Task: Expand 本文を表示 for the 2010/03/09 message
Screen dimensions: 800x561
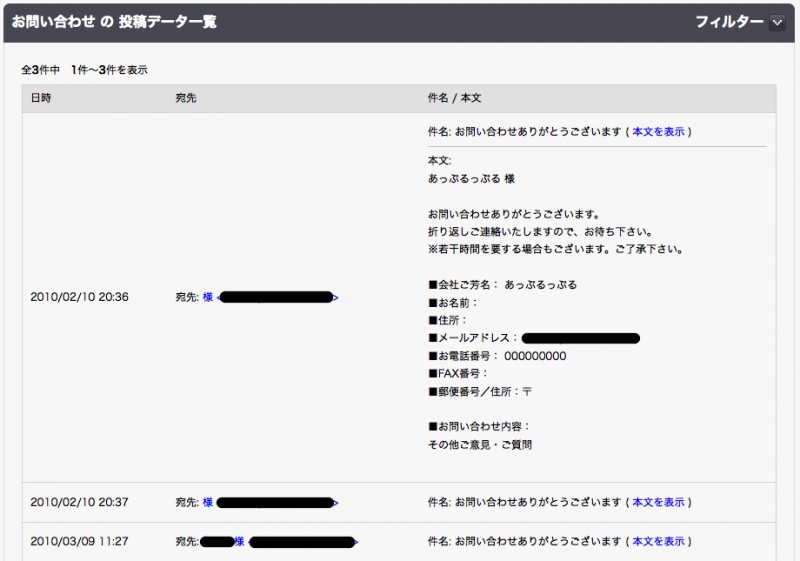Action: (x=658, y=542)
